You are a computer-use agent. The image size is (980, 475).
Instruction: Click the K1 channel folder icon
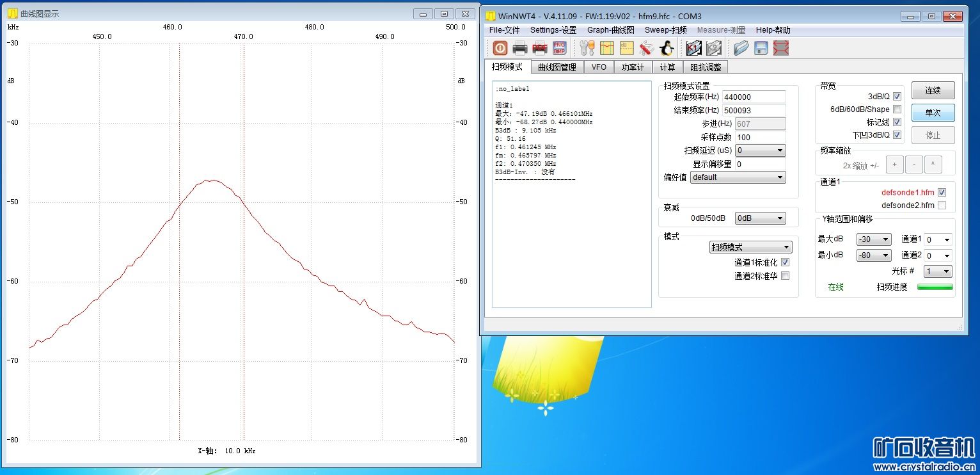point(693,48)
